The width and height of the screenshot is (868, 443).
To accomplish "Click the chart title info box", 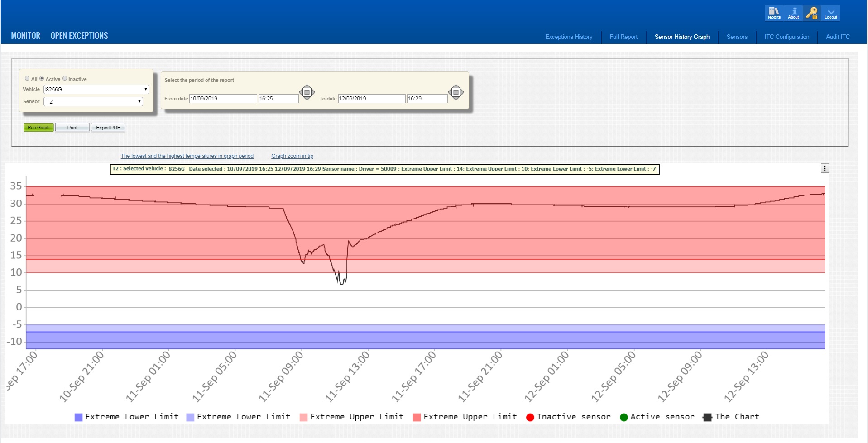I will [x=384, y=169].
